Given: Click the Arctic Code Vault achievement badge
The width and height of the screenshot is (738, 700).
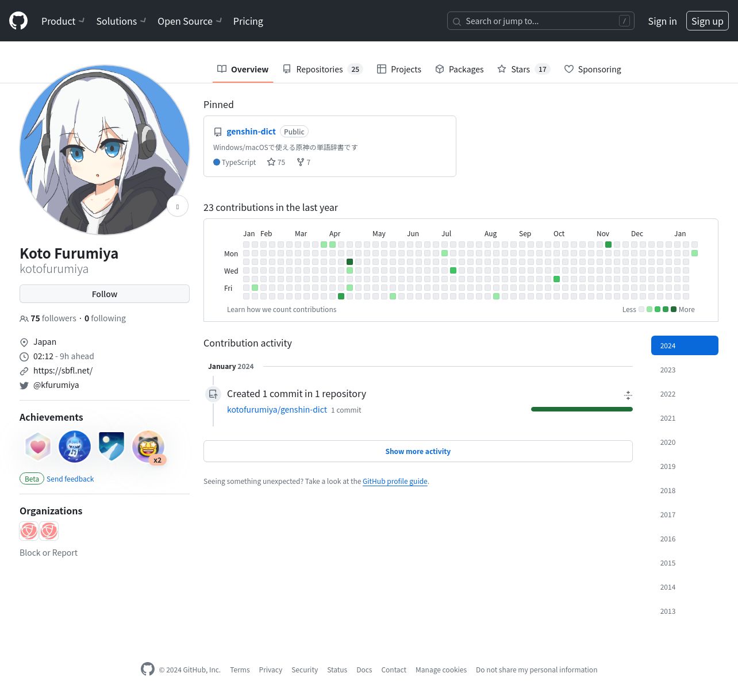Looking at the screenshot, I should pyautogui.click(x=112, y=447).
